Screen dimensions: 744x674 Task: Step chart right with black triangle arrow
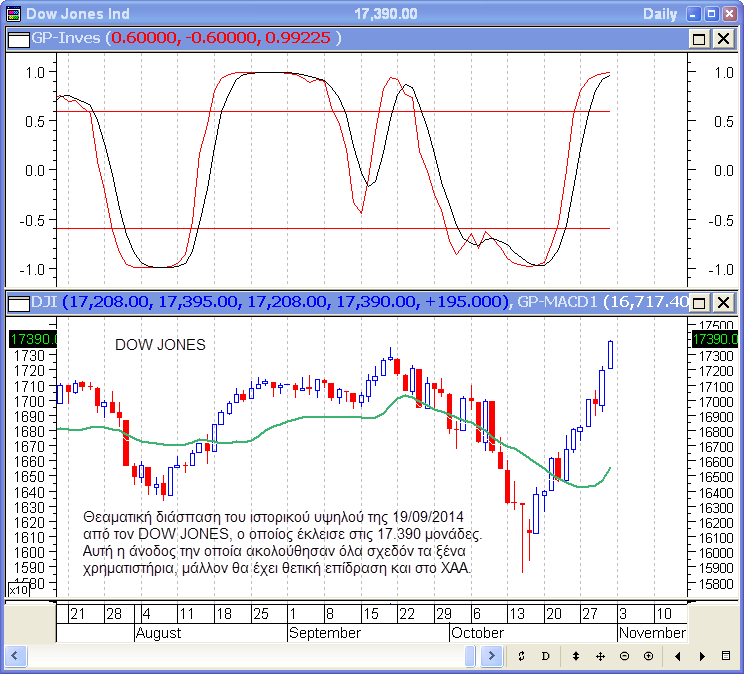(x=702, y=656)
